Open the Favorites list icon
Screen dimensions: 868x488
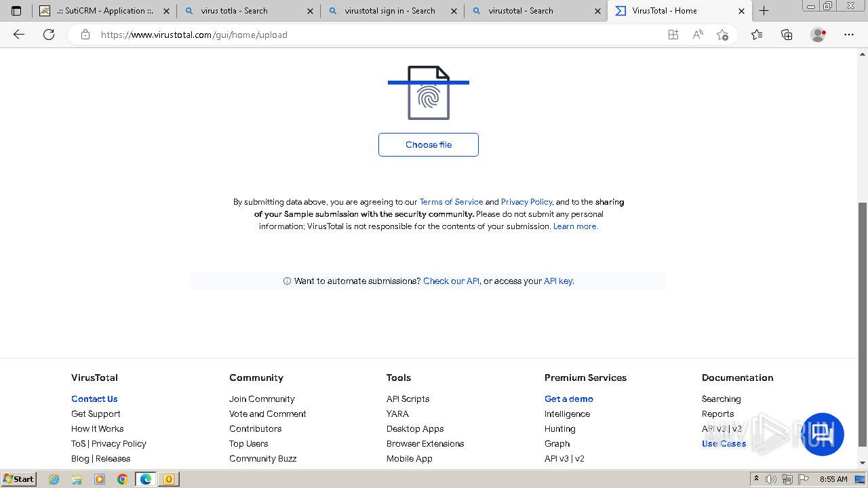point(757,35)
